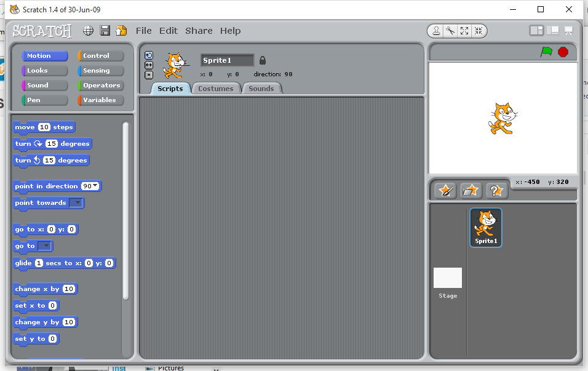The height and width of the screenshot is (371, 588).
Task: Select the Shrink sprite tool
Action: [x=478, y=31]
